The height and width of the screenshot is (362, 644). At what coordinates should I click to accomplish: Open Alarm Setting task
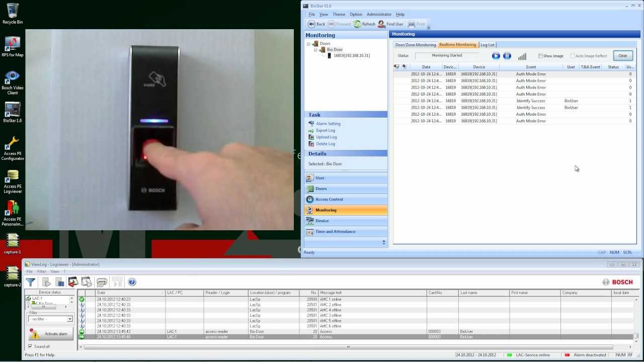325,124
